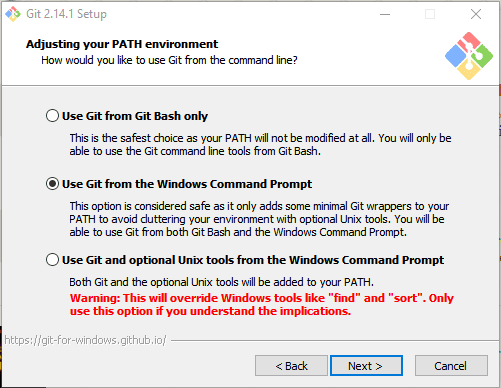Click the Git logo in title bar
This screenshot has width=501, height=388.
(x=13, y=14)
